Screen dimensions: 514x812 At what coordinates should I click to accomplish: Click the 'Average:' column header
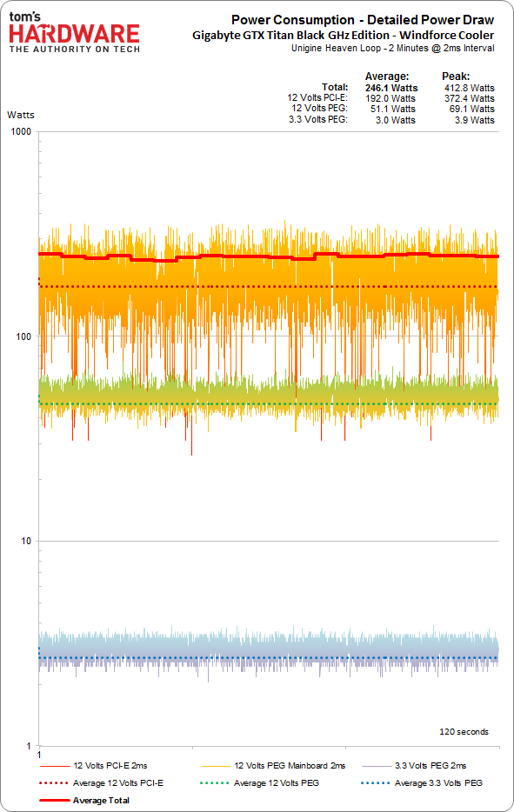(x=386, y=77)
